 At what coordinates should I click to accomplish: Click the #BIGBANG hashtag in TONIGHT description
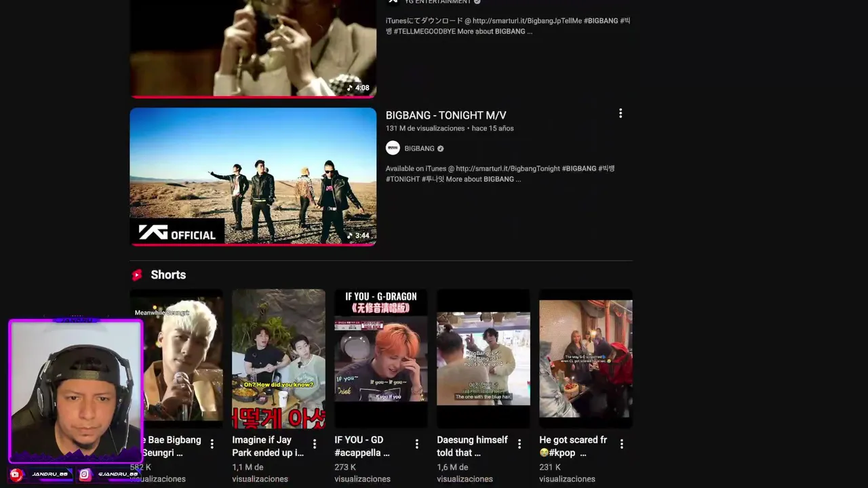[579, 168]
